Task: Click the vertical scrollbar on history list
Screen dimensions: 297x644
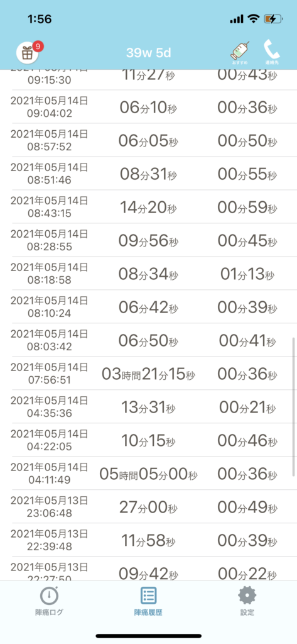Action: pos(293,407)
